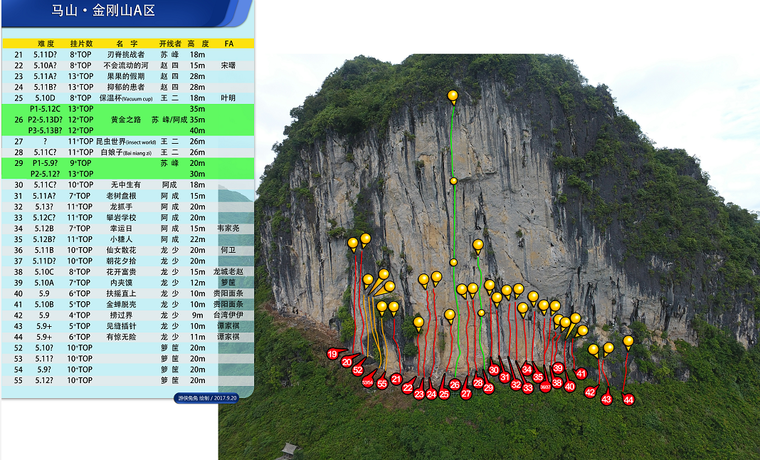
Task: Click red route marker number 42
Action: [x=590, y=392]
